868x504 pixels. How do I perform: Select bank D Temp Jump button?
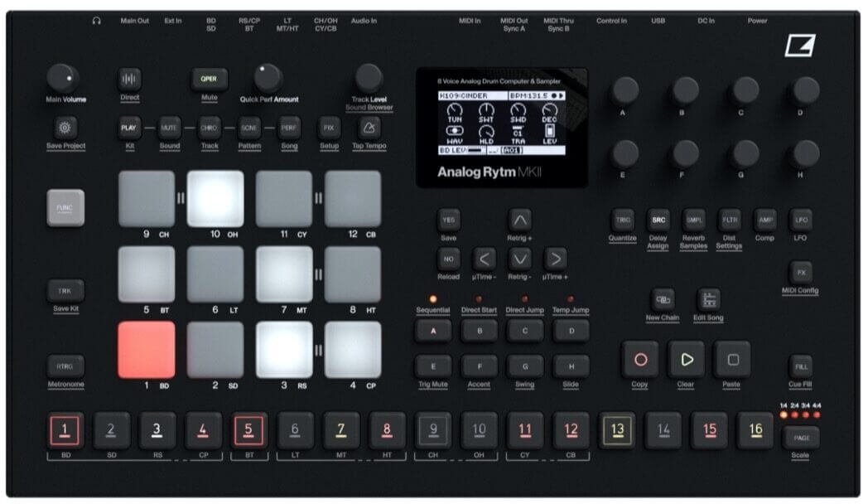point(571,331)
